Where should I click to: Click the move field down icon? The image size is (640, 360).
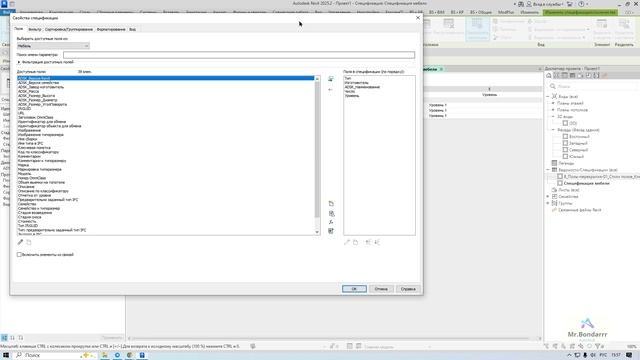377,242
